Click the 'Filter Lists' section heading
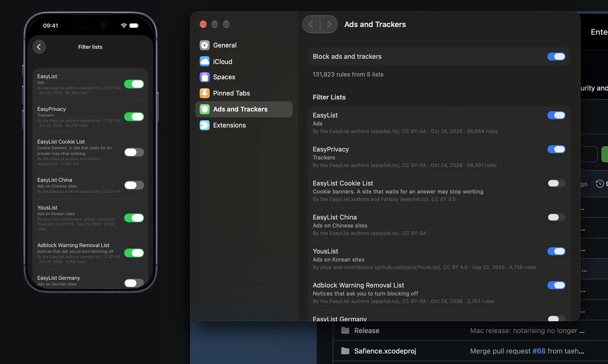Image resolution: width=608 pixels, height=364 pixels. pos(329,97)
